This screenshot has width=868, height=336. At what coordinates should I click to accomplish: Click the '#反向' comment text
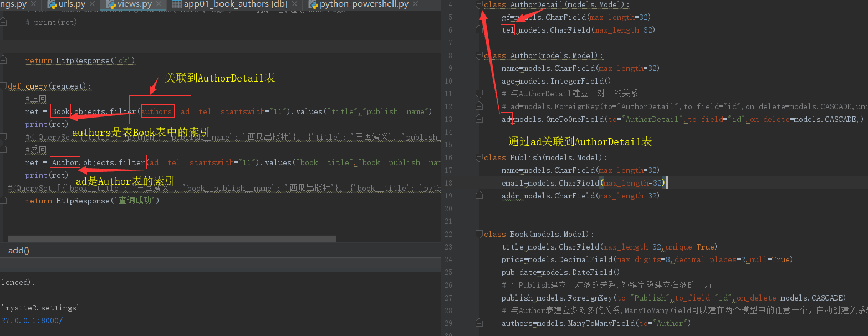[x=36, y=150]
